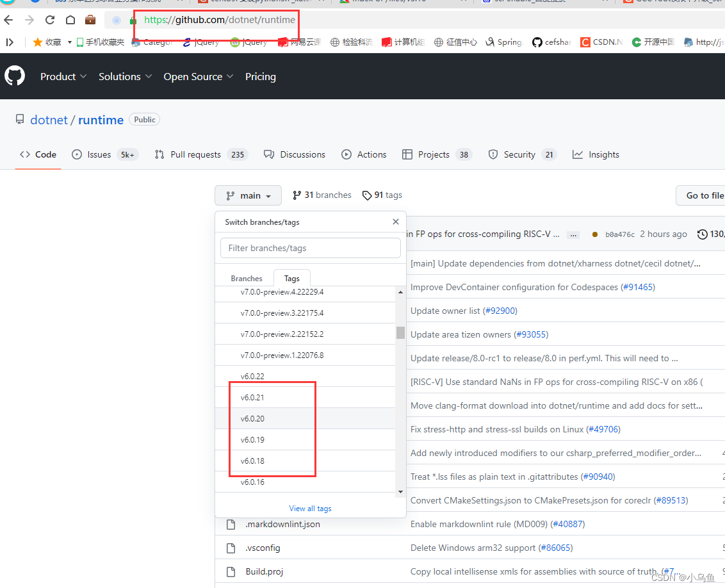This screenshot has width=725, height=588.
Task: Open the View all tags link
Action: click(310, 508)
